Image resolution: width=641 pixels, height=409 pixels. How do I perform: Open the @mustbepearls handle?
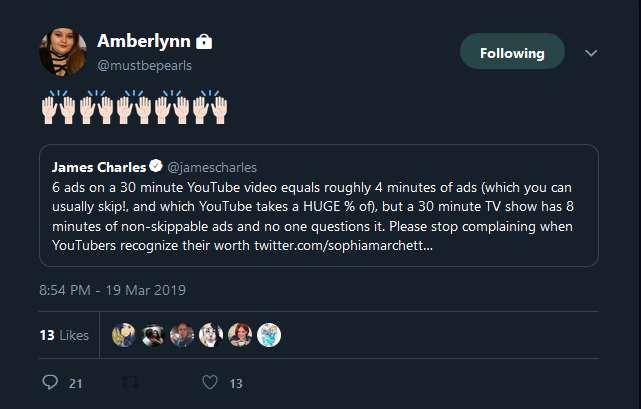[x=144, y=65]
